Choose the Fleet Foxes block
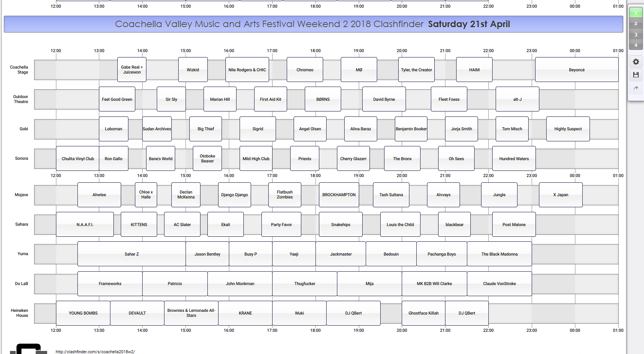The width and height of the screenshot is (644, 354). point(449,99)
